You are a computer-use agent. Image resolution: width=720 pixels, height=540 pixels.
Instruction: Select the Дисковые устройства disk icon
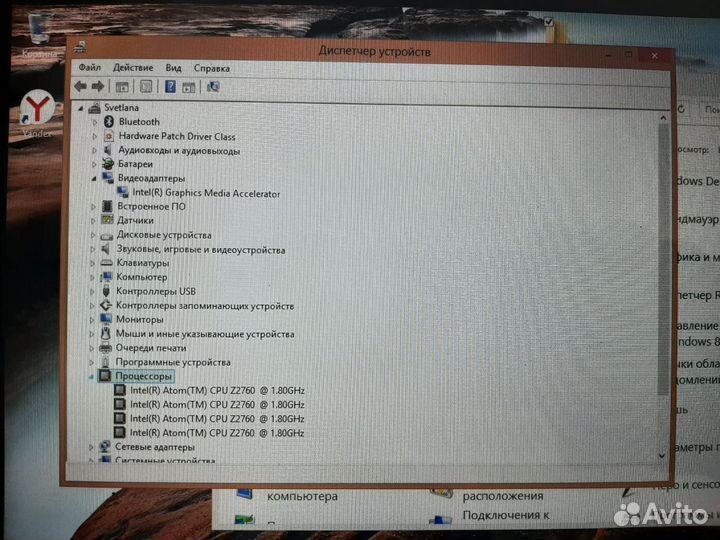pyautogui.click(x=107, y=236)
